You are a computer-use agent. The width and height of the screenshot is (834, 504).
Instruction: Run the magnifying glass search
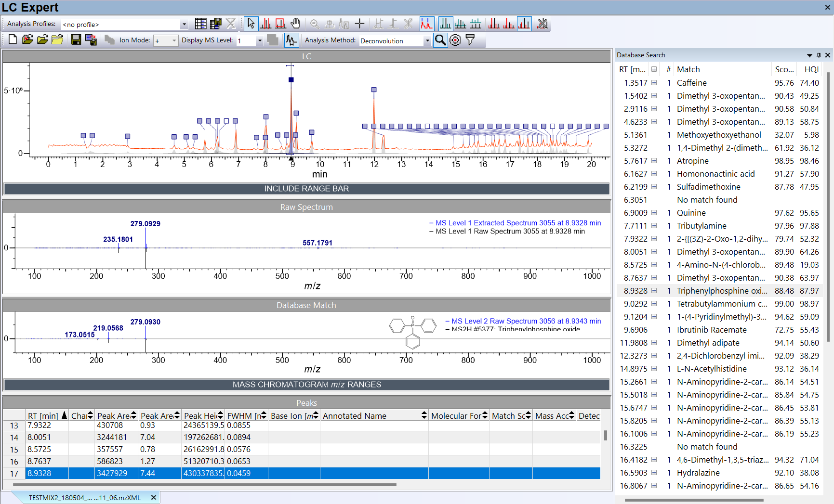440,40
